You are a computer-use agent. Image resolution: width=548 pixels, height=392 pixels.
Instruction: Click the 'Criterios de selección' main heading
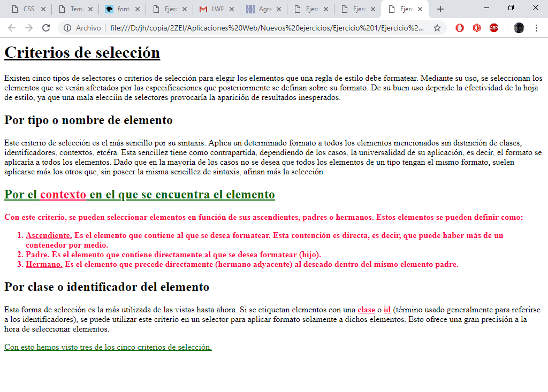pos(82,53)
